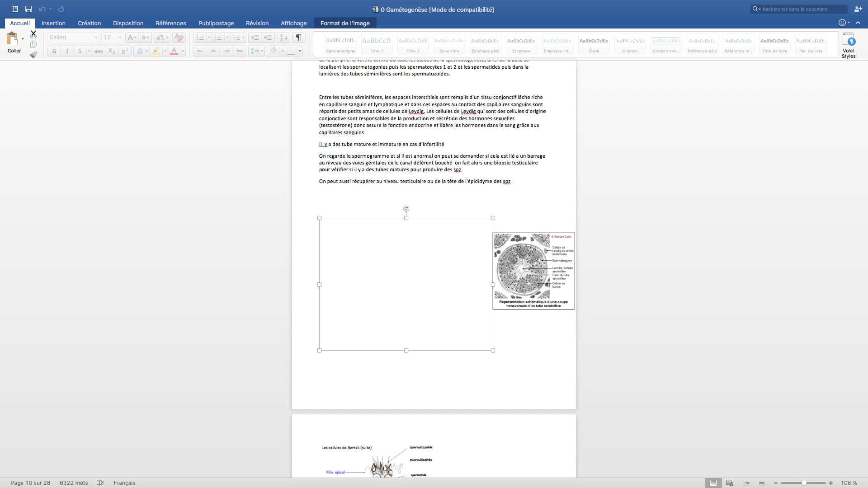The width and height of the screenshot is (868, 488).
Task: Toggle show paragraph marks (¶)
Action: [x=298, y=38]
